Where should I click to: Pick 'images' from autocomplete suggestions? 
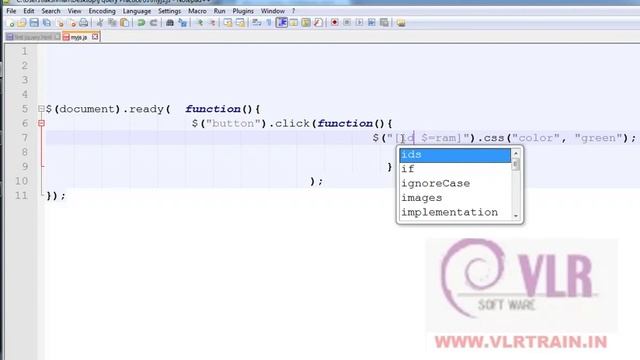point(455,198)
